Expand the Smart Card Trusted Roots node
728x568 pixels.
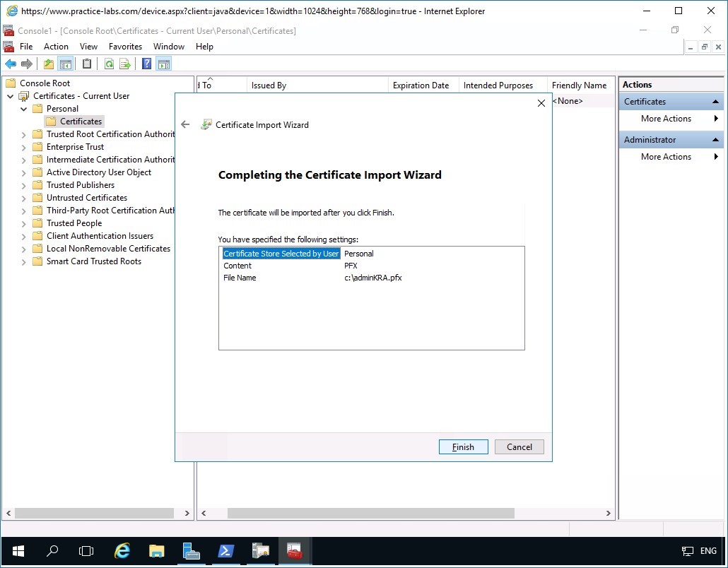click(x=24, y=261)
